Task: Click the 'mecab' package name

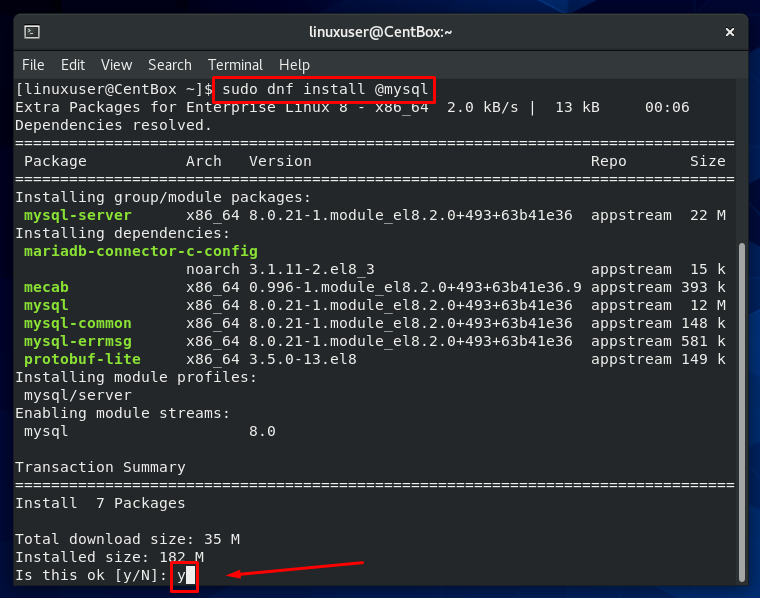Action: (x=46, y=287)
